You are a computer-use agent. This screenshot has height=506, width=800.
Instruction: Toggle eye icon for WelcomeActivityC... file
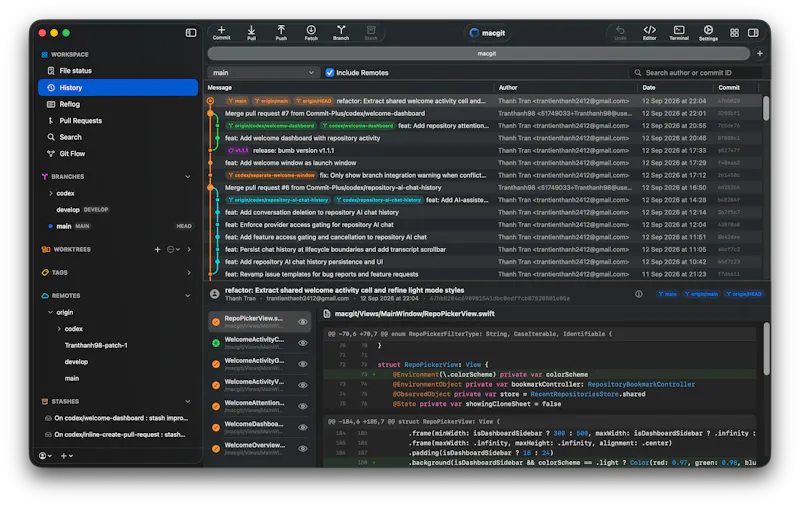click(x=303, y=343)
